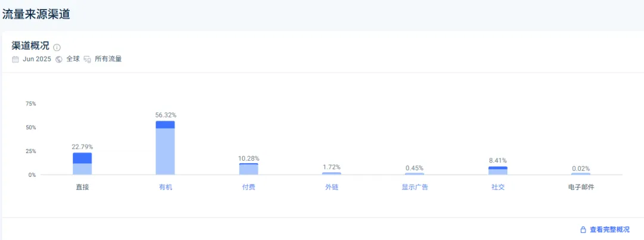
Task: Click the 8.41% value label
Action: pyautogui.click(x=498, y=160)
